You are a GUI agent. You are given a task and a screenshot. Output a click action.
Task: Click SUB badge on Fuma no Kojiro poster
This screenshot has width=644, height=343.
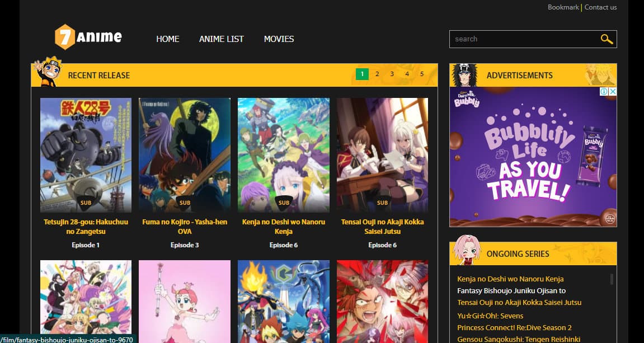185,203
